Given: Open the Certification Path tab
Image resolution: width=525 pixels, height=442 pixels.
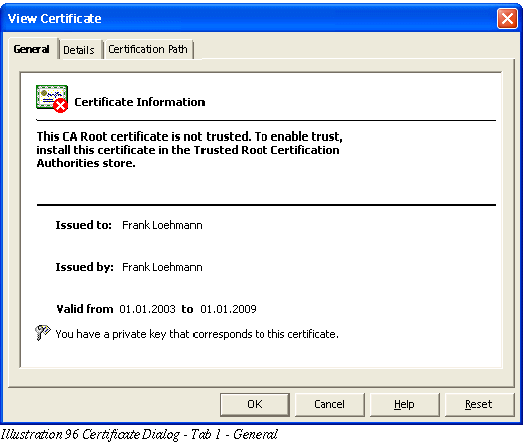Looking at the screenshot, I should click(148, 49).
